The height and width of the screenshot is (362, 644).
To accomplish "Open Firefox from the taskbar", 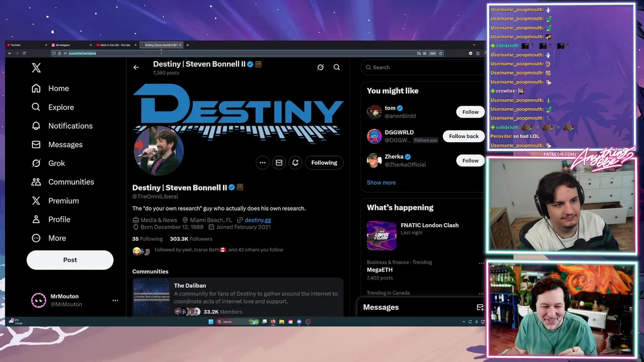I will tap(273, 322).
